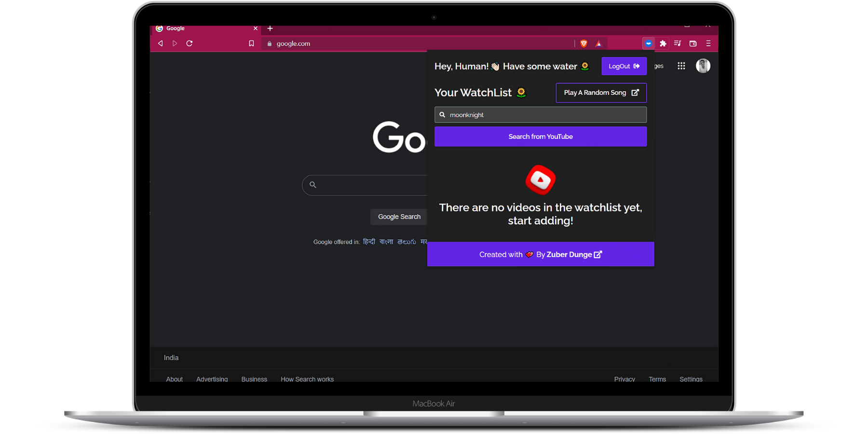This screenshot has width=868, height=434.
Task: Open the Privacy footer link
Action: 624,379
